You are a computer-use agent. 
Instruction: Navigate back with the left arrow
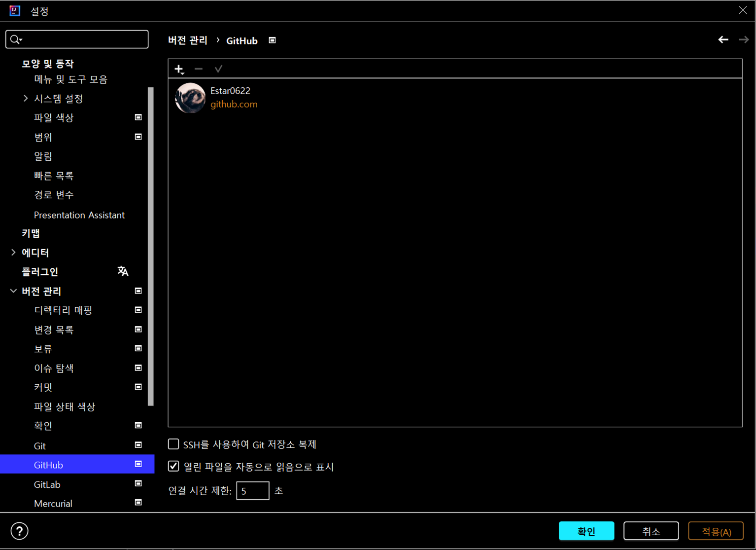(723, 39)
